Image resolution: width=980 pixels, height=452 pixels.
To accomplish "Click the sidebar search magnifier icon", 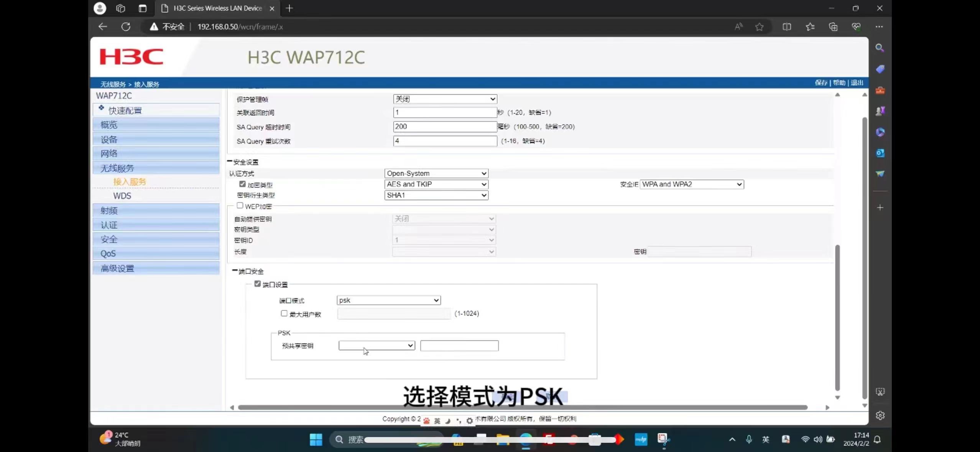I will pyautogui.click(x=880, y=48).
